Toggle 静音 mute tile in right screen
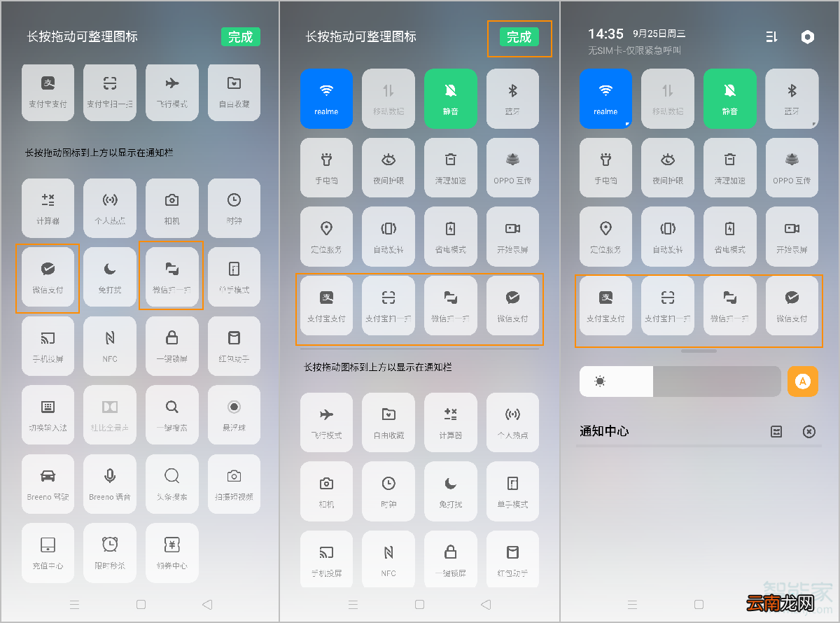 (729, 99)
